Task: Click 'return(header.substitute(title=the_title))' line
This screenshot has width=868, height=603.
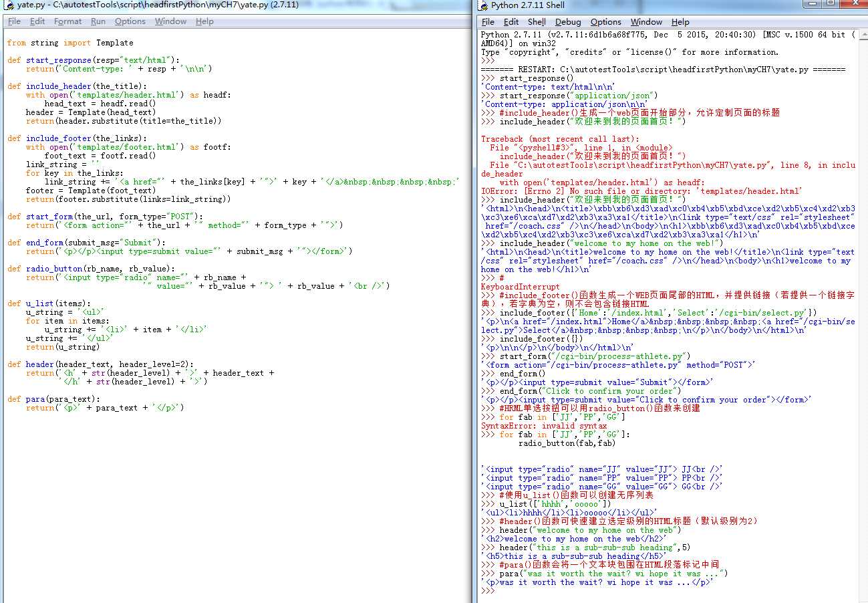Action: [124, 121]
